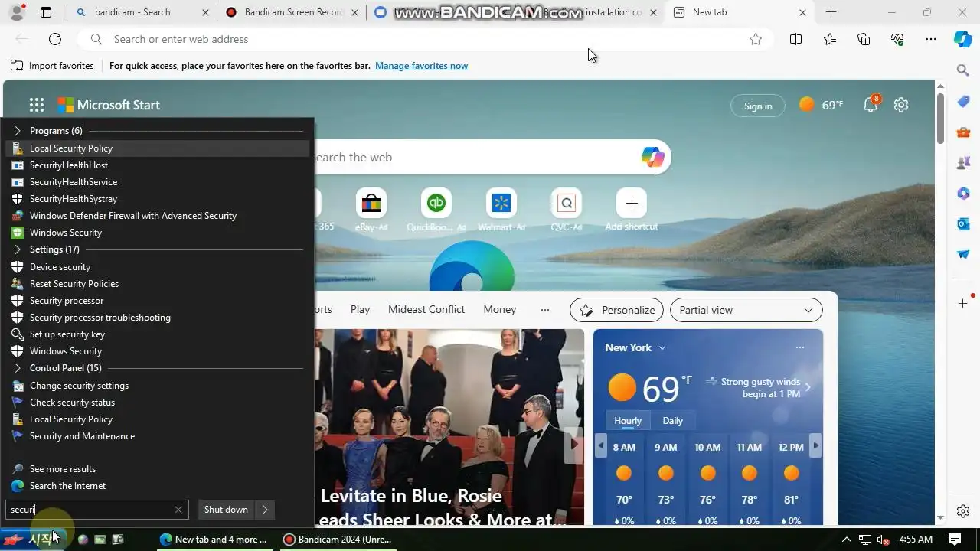Open a new browser tab plus
980x551 pixels.
pyautogui.click(x=831, y=12)
